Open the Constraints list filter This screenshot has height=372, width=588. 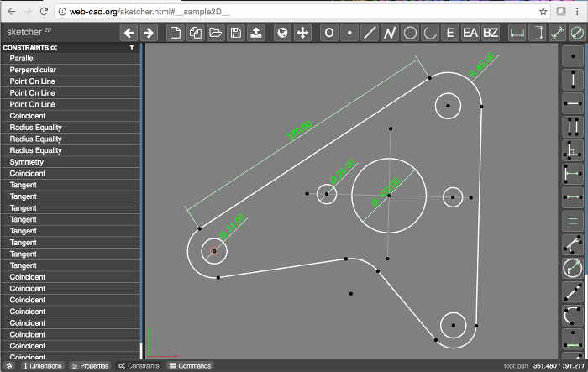point(132,48)
